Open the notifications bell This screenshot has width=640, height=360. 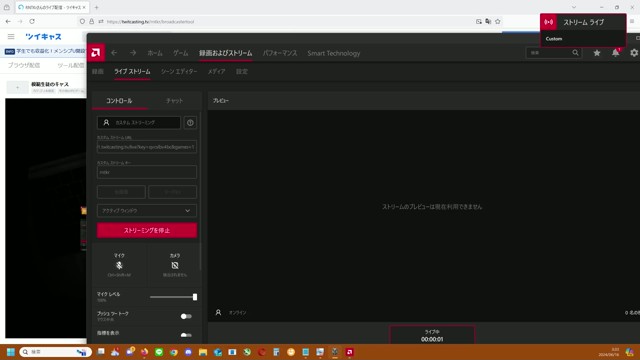tap(615, 53)
